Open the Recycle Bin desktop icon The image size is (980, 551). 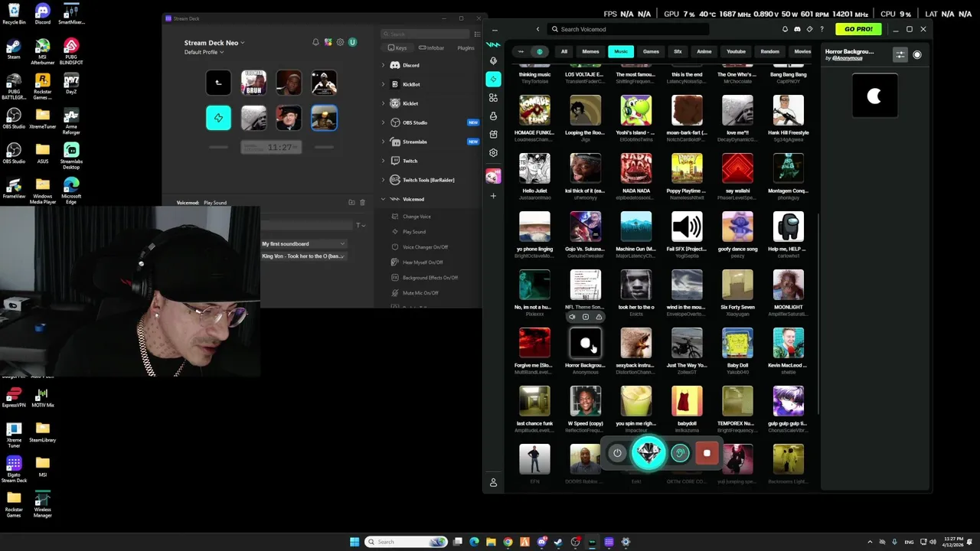[14, 14]
